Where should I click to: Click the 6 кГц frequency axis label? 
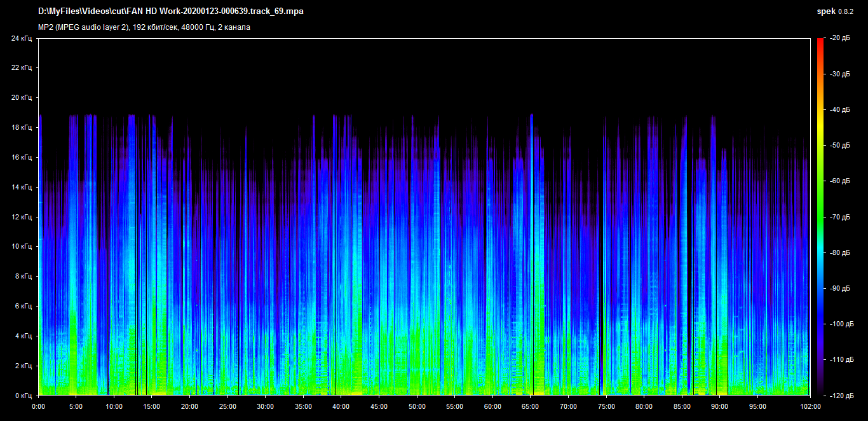(24, 306)
